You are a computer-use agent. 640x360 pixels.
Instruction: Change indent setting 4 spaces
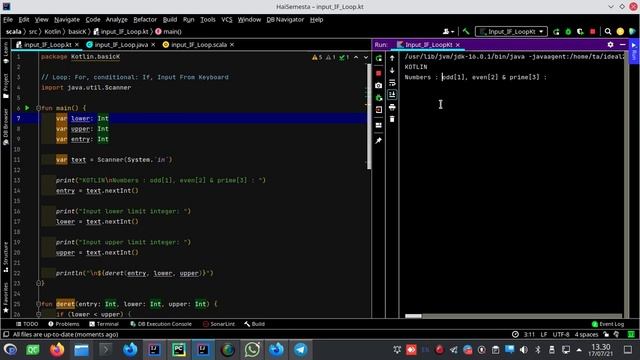tap(586, 334)
